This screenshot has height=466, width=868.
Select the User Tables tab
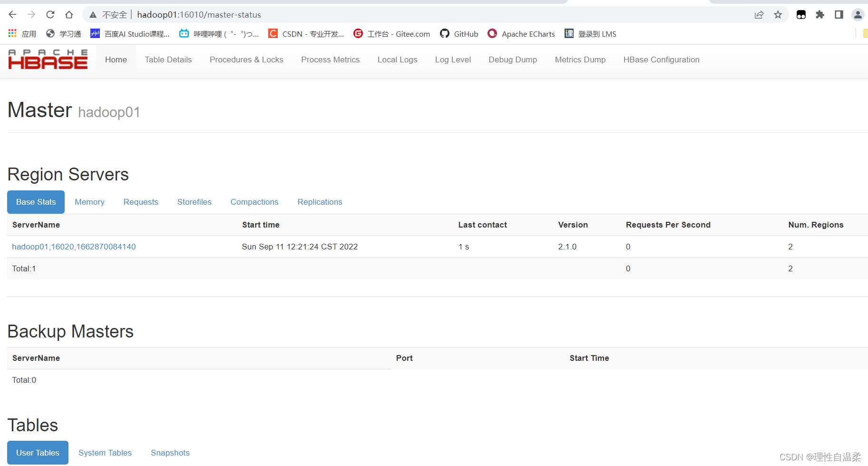(x=38, y=453)
